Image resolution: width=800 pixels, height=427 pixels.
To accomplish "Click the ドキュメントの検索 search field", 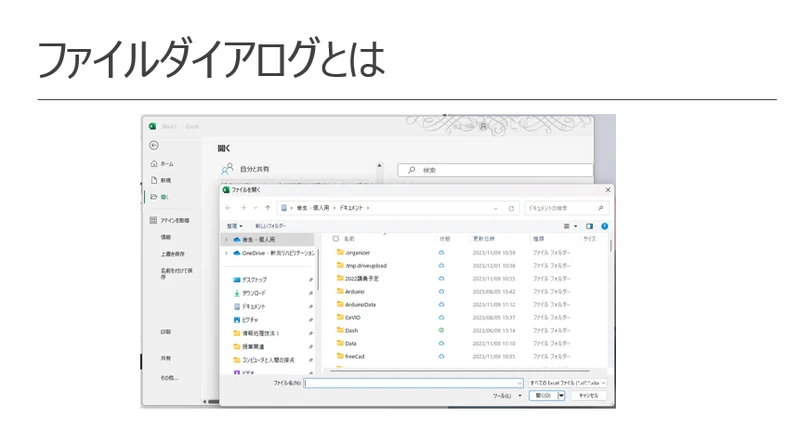I will (565, 208).
